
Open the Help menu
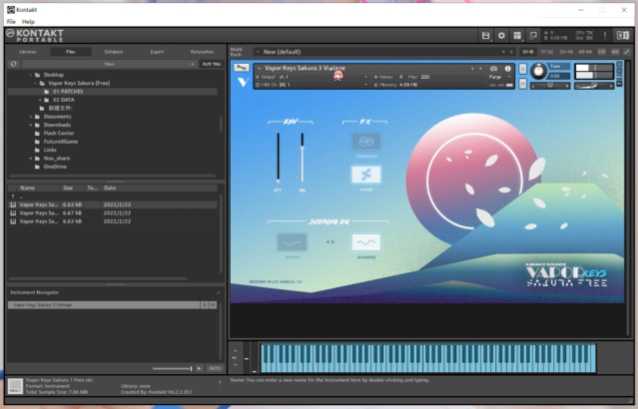[x=28, y=21]
